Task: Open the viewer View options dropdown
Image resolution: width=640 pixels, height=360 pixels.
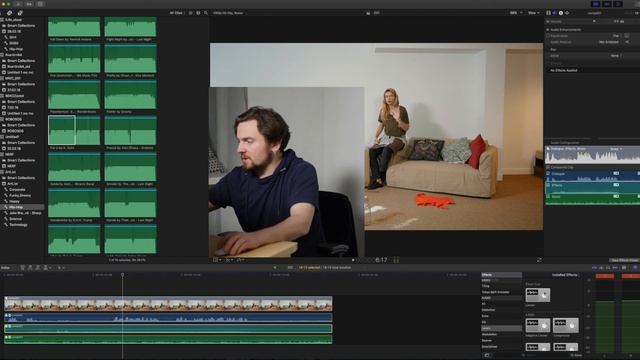Action: (x=533, y=13)
